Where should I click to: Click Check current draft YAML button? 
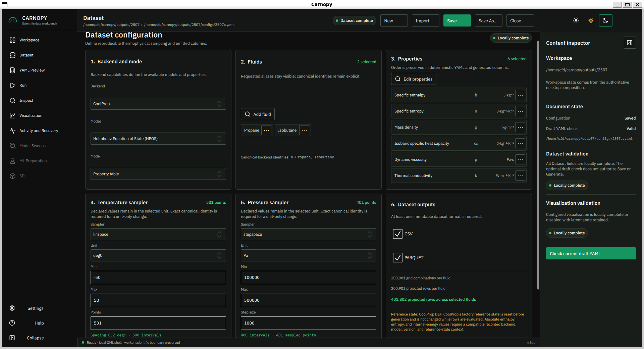(591, 253)
